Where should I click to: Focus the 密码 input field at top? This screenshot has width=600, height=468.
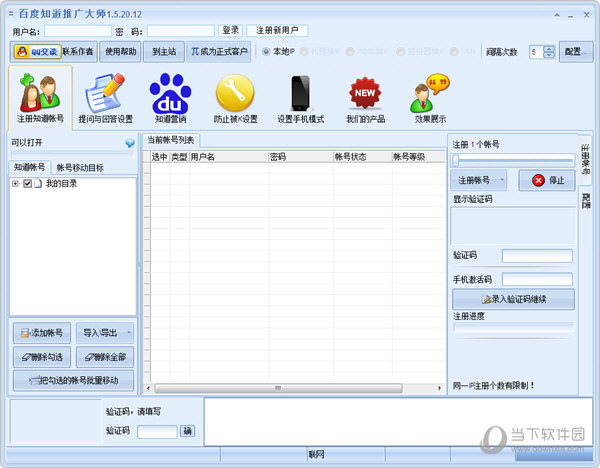coord(181,31)
